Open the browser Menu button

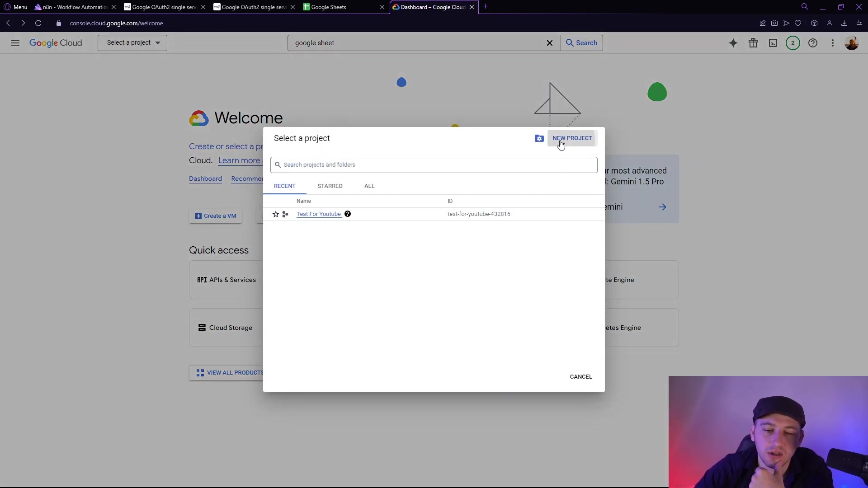tap(16, 7)
